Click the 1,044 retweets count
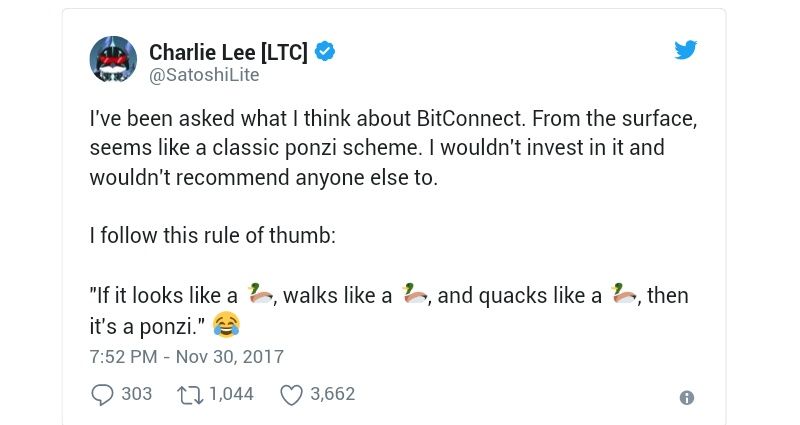Image resolution: width=800 pixels, height=425 pixels. 231,394
